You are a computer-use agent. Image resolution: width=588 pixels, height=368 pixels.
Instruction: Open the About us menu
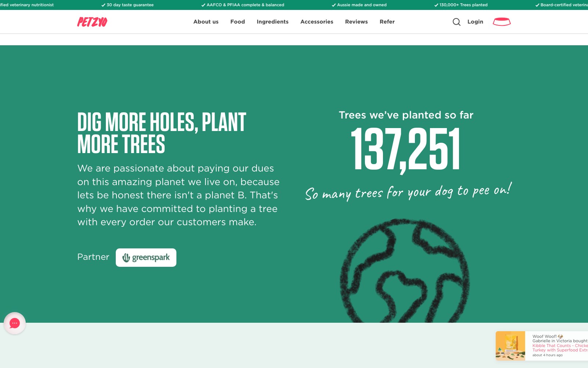[x=206, y=22]
